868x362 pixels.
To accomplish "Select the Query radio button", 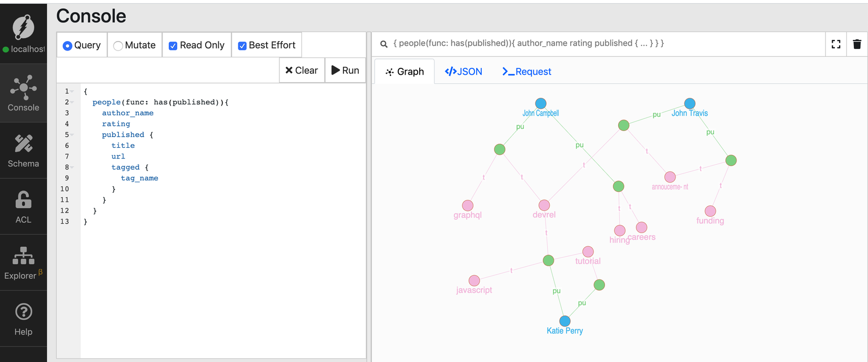I will click(x=67, y=46).
